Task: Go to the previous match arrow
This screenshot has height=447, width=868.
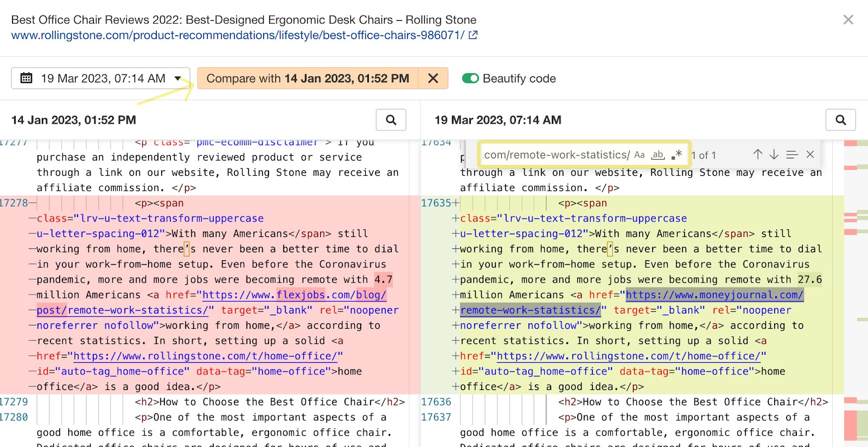Action: coord(758,155)
